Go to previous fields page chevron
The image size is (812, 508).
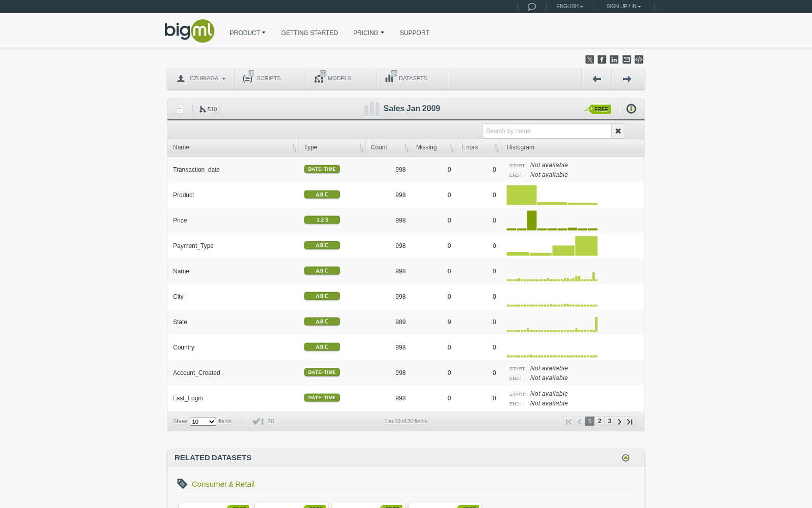pos(580,421)
